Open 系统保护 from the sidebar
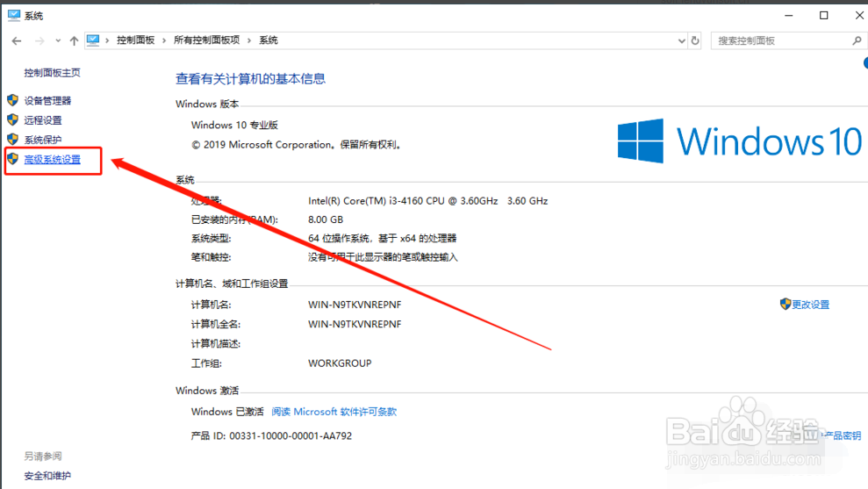The height and width of the screenshot is (489, 868). [x=43, y=140]
